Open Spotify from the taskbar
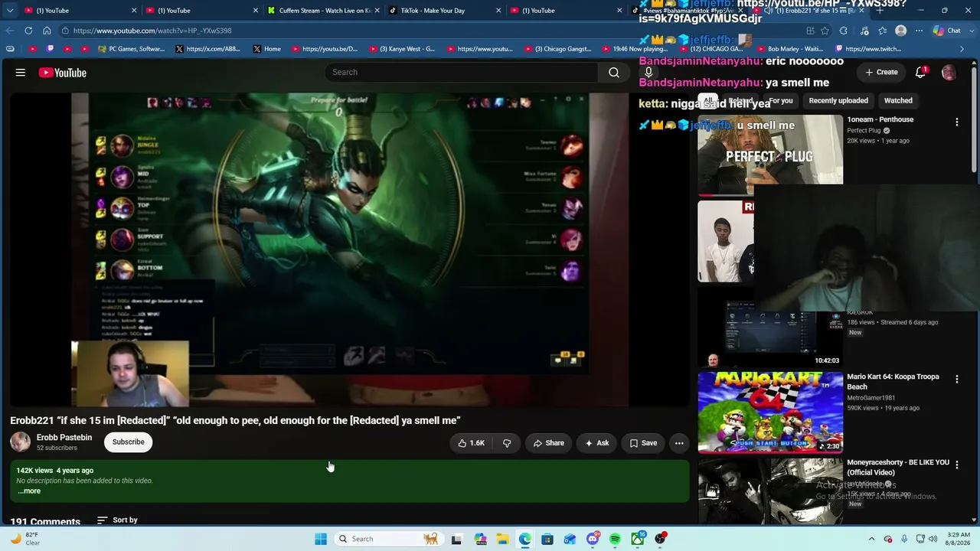 click(615, 539)
